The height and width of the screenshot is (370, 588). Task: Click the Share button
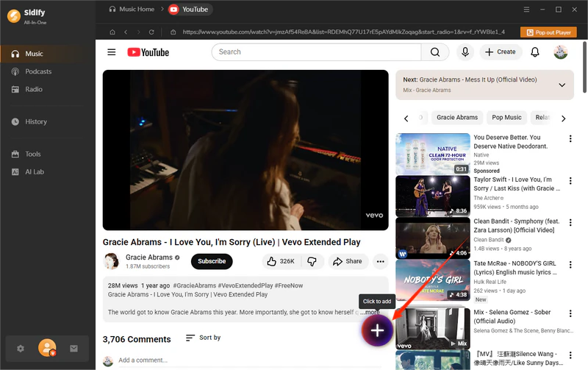pyautogui.click(x=348, y=261)
